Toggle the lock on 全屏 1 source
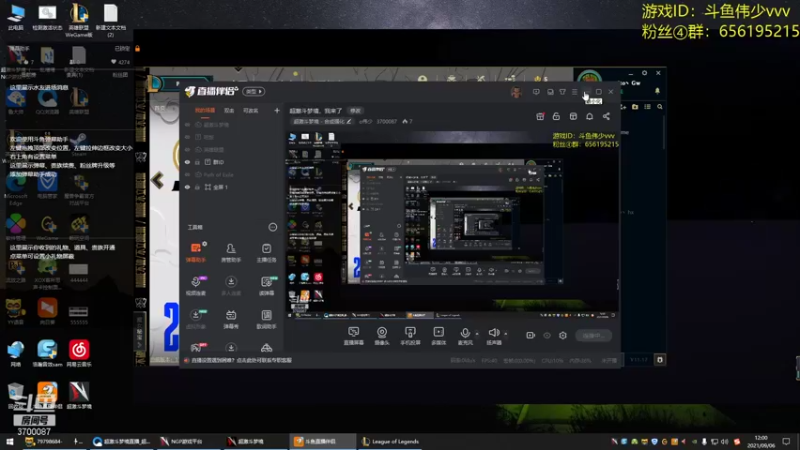The height and width of the screenshot is (450, 800). click(197, 187)
